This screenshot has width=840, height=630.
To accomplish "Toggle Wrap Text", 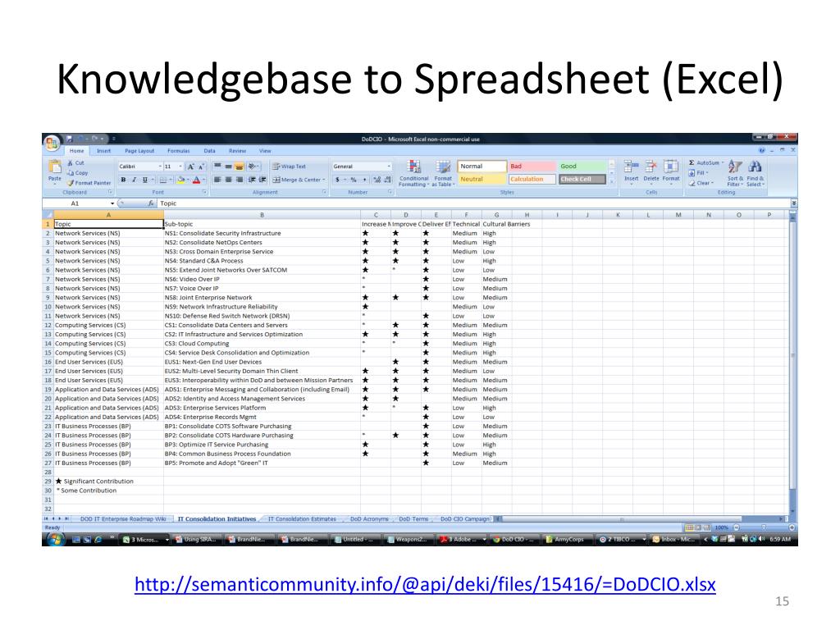I will click(x=289, y=167).
